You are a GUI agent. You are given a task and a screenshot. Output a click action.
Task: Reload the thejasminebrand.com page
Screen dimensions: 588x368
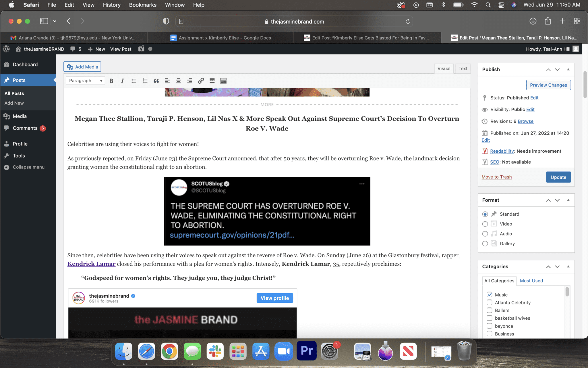point(408,21)
